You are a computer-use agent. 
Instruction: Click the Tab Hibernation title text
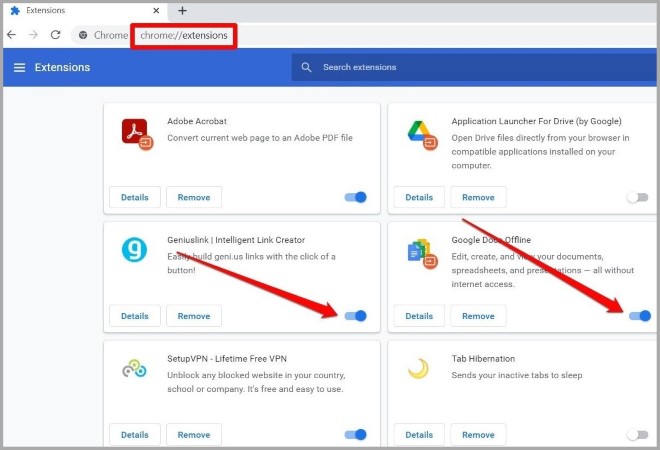[x=483, y=359]
